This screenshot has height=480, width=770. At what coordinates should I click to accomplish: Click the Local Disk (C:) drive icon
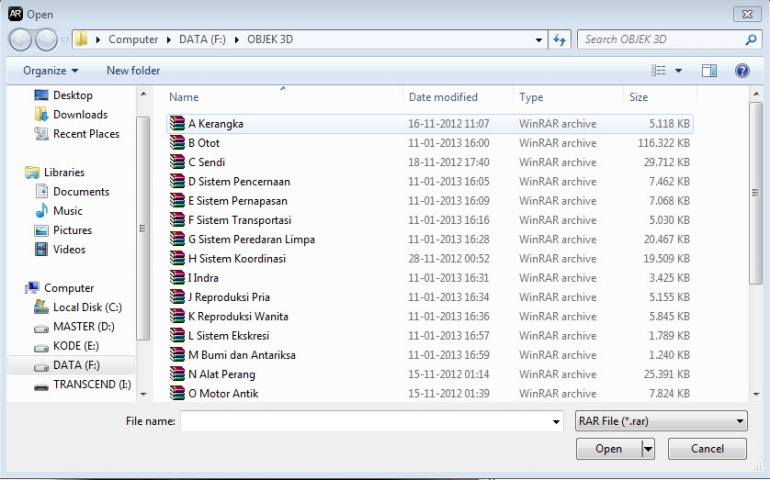[x=41, y=307]
